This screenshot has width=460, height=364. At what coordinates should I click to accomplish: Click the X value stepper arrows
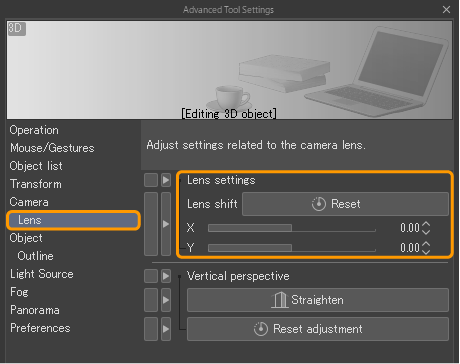pyautogui.click(x=426, y=228)
